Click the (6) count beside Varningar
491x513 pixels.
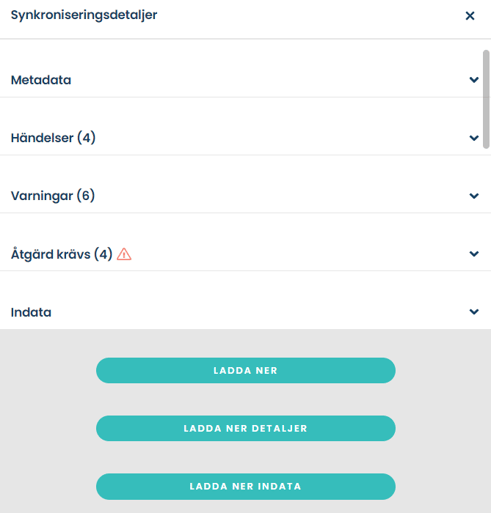tap(86, 196)
